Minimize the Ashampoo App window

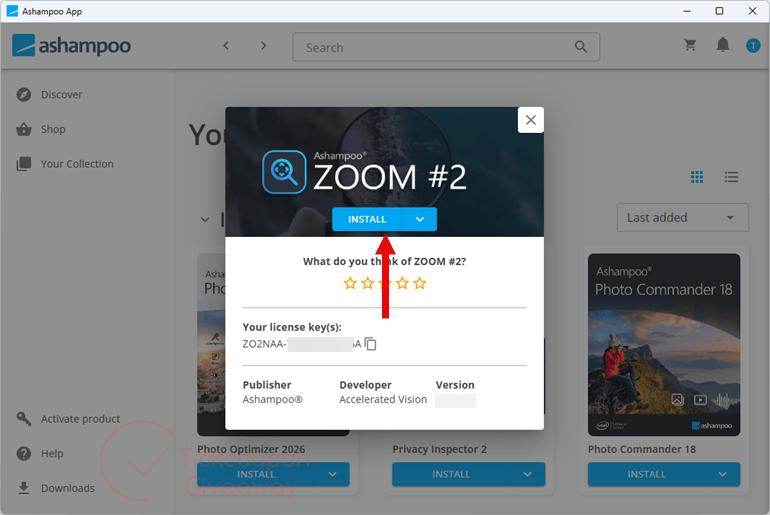coord(687,11)
